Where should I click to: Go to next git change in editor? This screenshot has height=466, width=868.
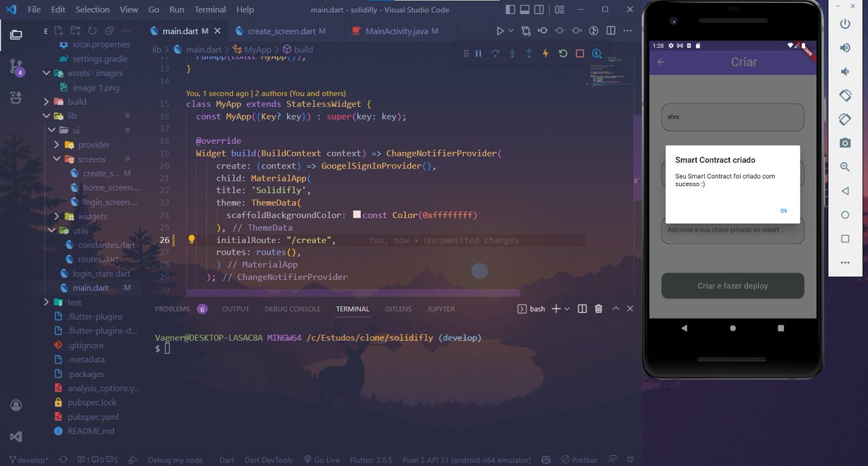pos(576,31)
